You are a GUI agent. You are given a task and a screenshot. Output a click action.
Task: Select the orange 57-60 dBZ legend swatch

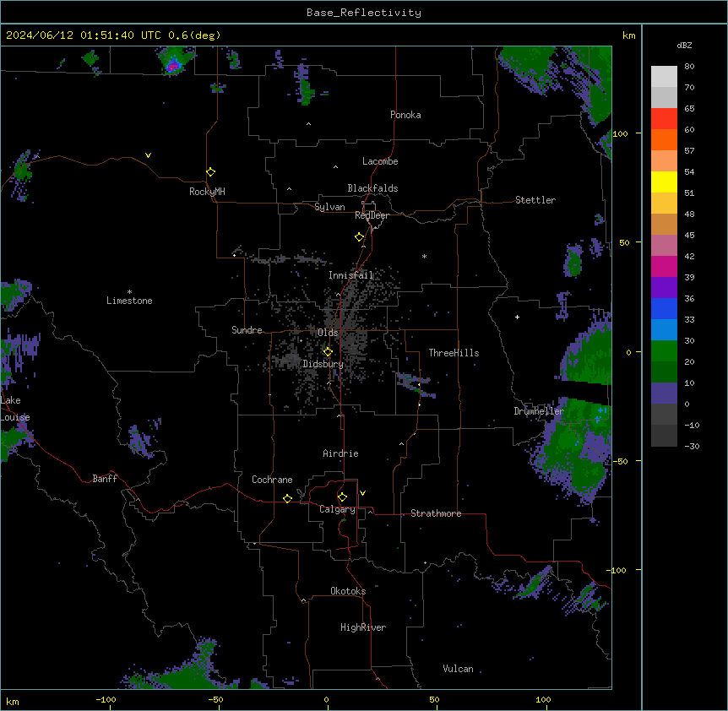click(x=664, y=139)
